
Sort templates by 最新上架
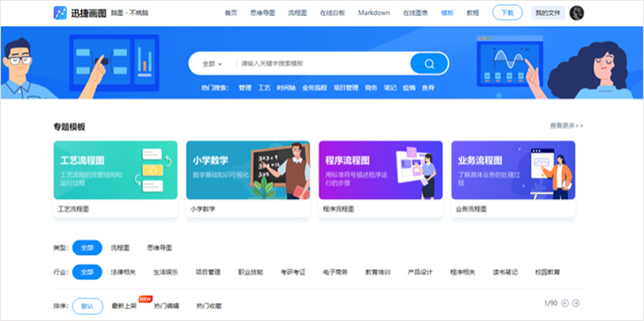tap(124, 306)
